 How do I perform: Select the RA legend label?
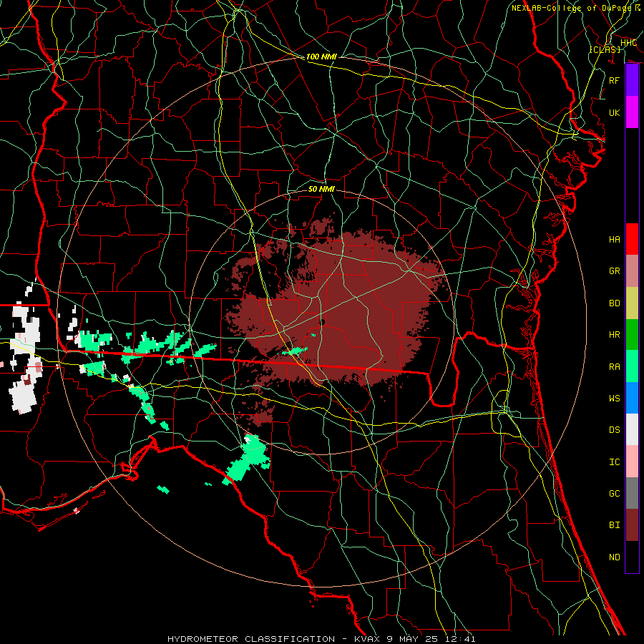click(614, 366)
